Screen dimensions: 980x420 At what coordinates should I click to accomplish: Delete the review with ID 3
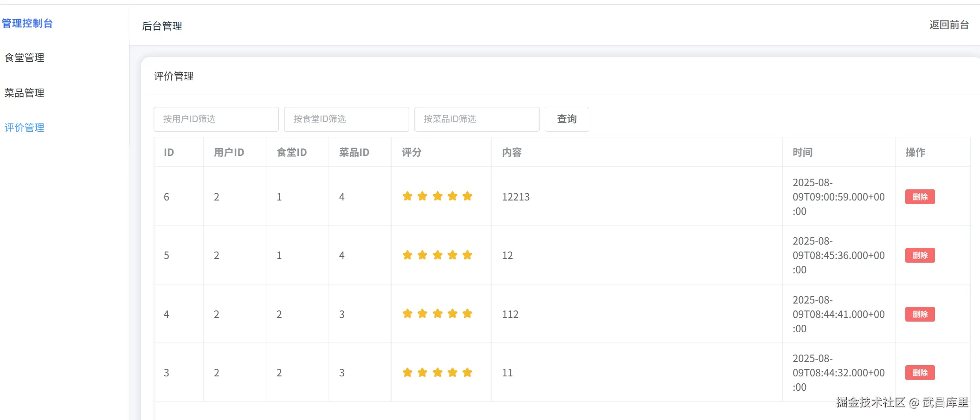pyautogui.click(x=920, y=373)
